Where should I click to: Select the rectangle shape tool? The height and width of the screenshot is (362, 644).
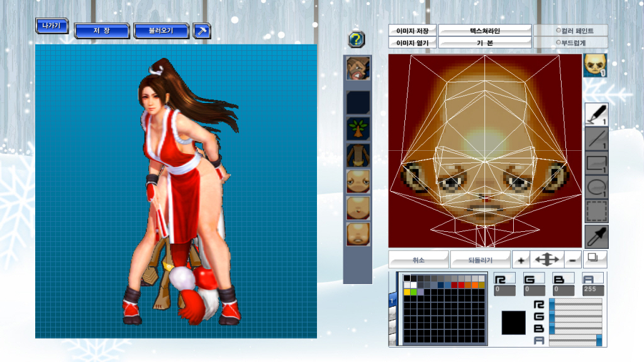pyautogui.click(x=596, y=163)
